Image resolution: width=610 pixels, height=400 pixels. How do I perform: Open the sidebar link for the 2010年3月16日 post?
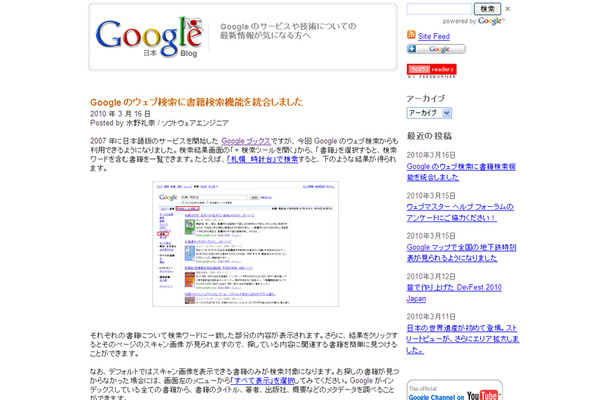pyautogui.click(x=461, y=172)
